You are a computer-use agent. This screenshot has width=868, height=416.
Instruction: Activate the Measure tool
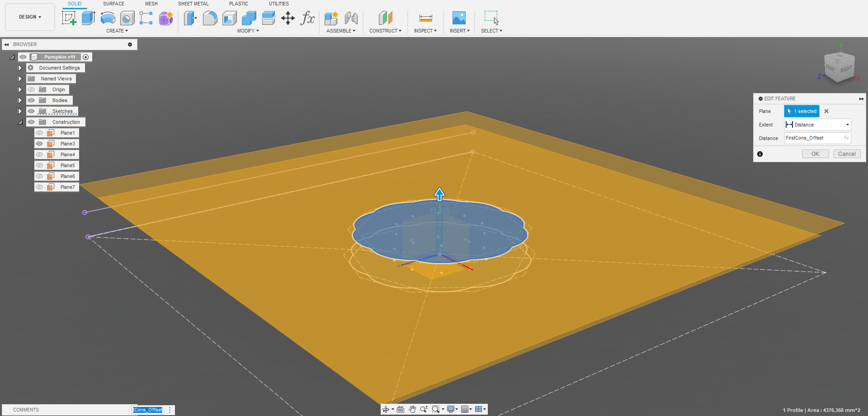pyautogui.click(x=425, y=18)
